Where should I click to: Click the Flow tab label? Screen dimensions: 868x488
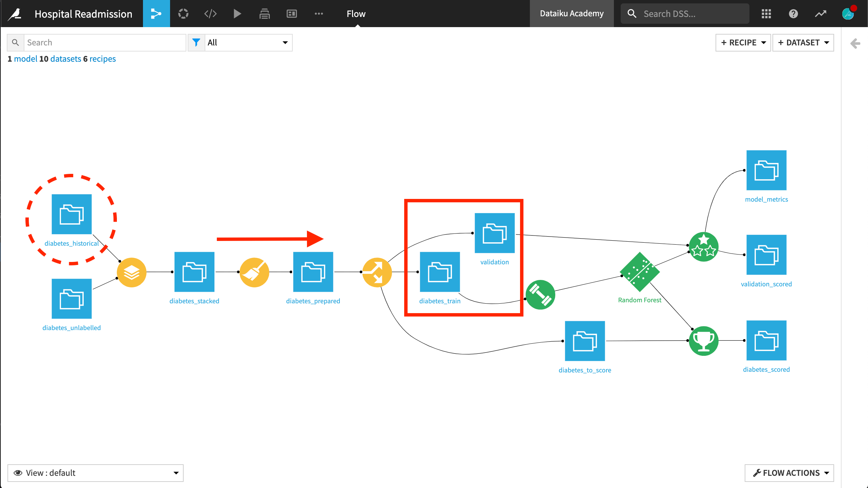pos(356,14)
